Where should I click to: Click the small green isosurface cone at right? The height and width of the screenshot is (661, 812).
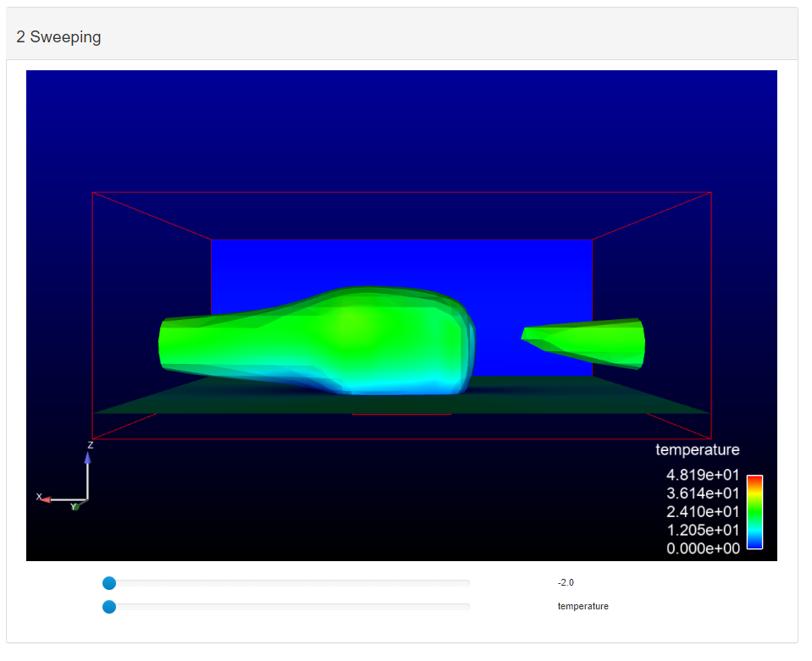pyautogui.click(x=583, y=344)
